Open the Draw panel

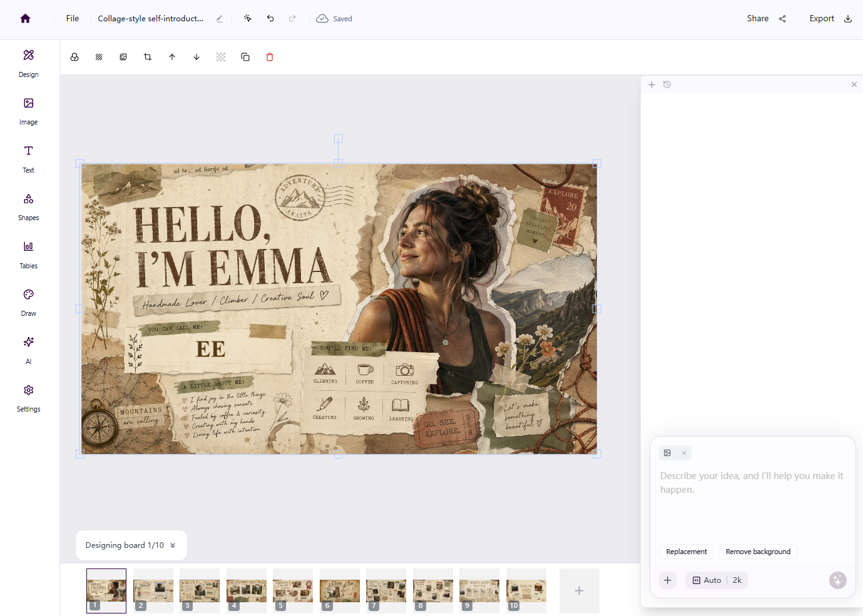coord(29,303)
